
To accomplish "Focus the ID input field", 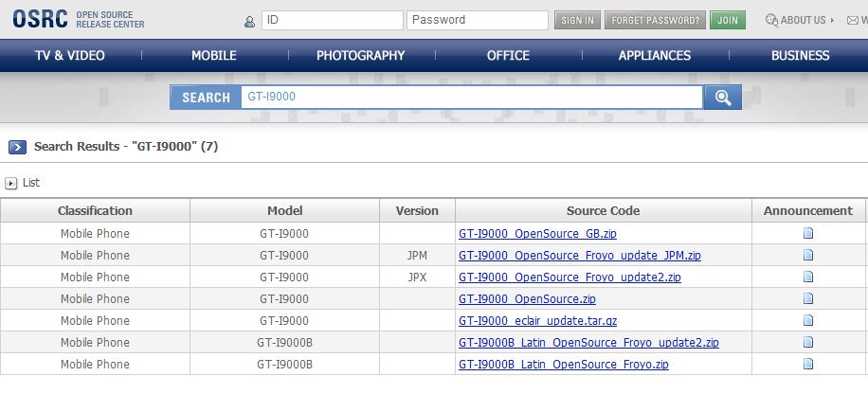I will pos(333,21).
